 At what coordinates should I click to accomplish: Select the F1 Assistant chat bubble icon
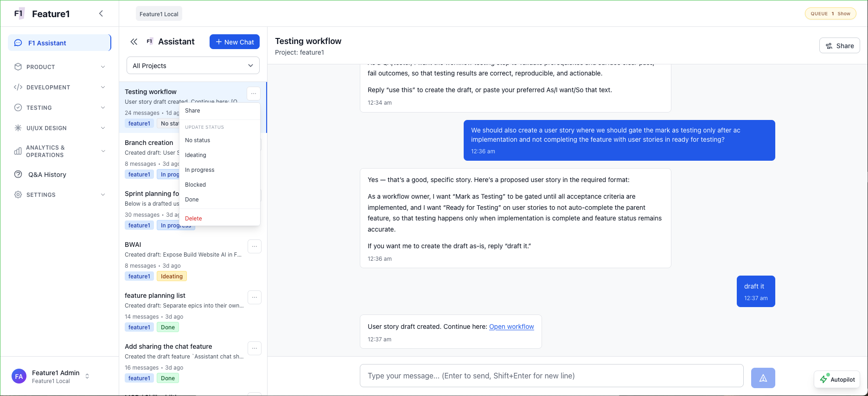point(18,43)
